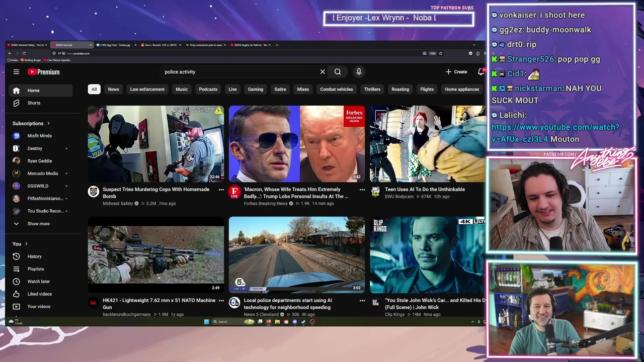Click the Windows taskbar Search box
644x362 pixels.
[233, 322]
